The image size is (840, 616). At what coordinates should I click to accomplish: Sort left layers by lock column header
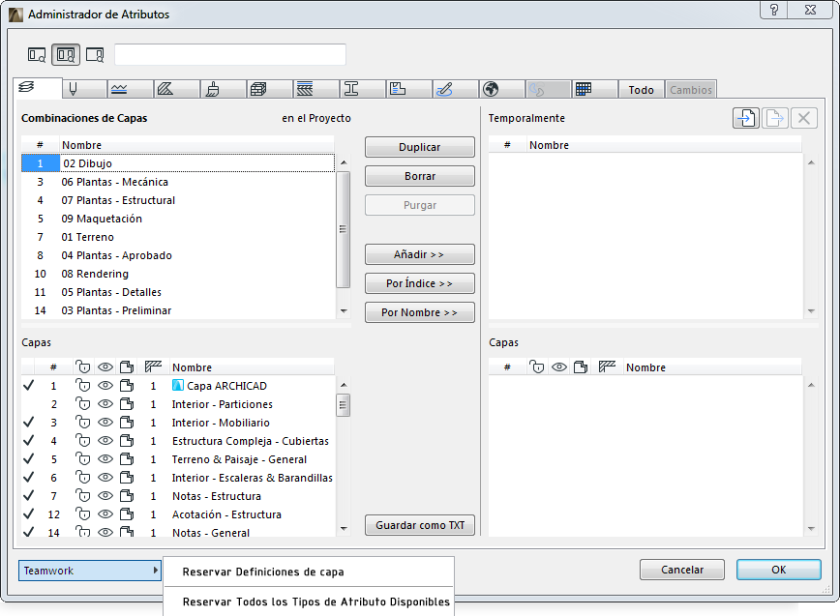click(82, 367)
